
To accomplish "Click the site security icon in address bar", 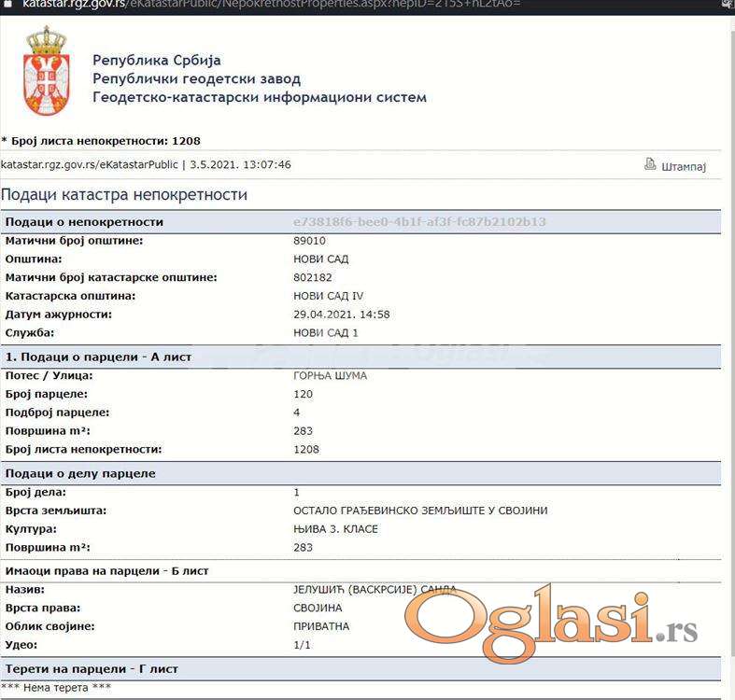I will pyautogui.click(x=7, y=5).
